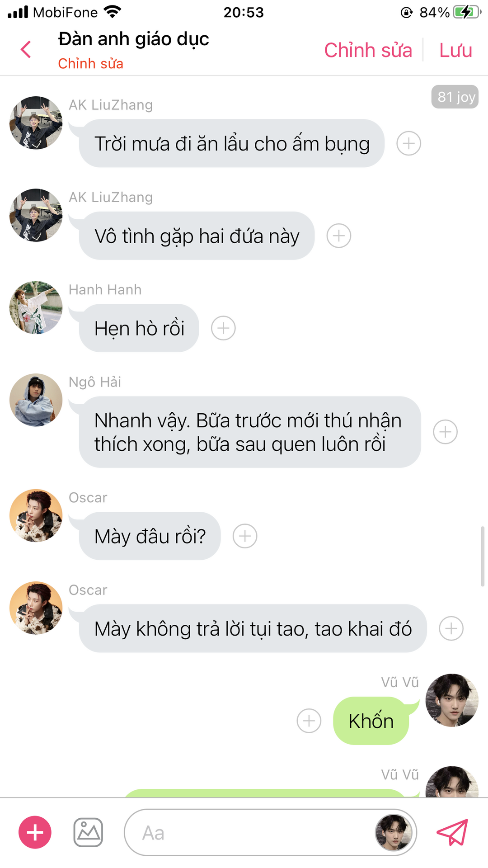Tap the '81 joy' badge

455,97
